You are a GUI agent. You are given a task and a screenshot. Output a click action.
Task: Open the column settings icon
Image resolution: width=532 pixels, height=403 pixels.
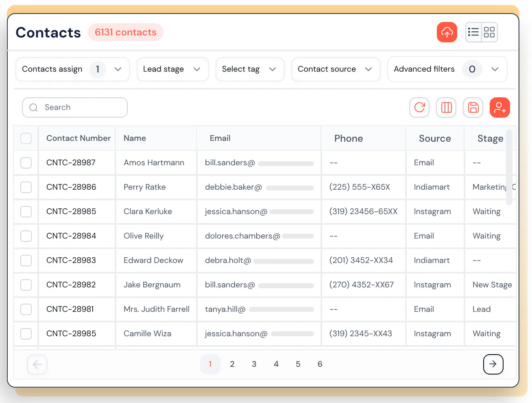(x=446, y=107)
